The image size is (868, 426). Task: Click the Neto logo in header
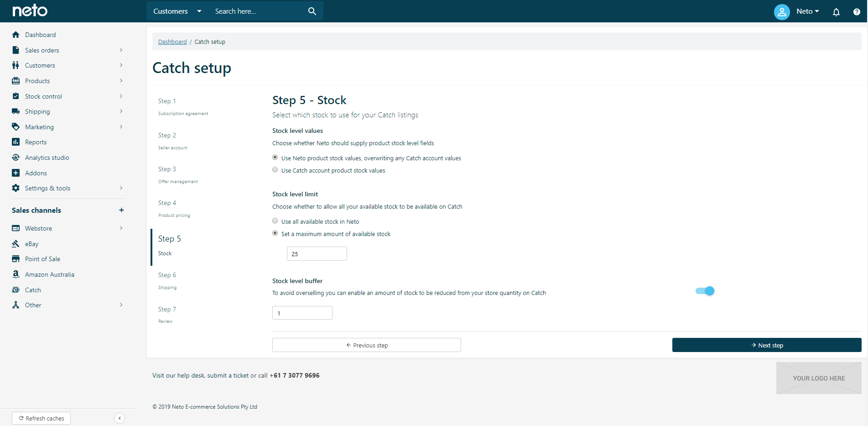[30, 11]
